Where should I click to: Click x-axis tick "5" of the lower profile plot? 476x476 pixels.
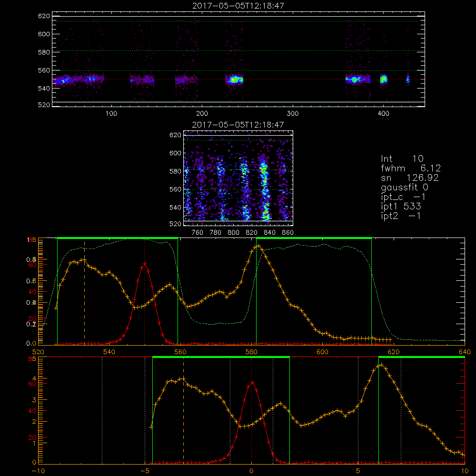[x=358, y=471]
